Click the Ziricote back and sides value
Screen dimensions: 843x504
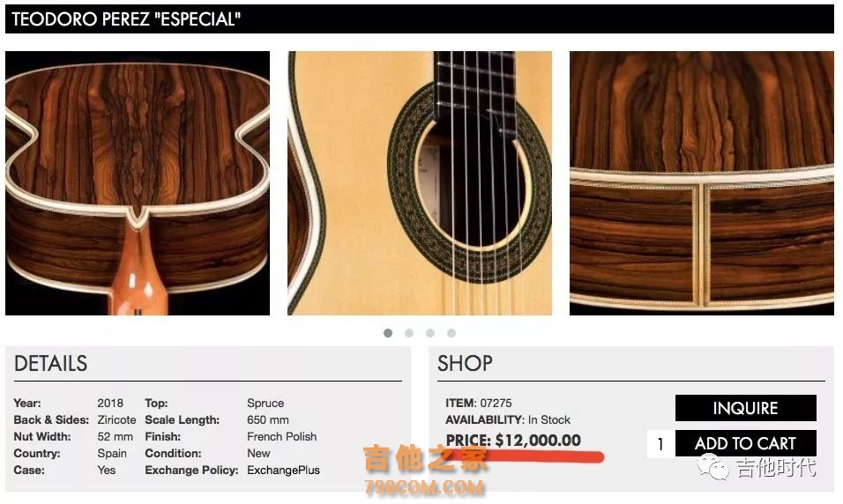[116, 419]
